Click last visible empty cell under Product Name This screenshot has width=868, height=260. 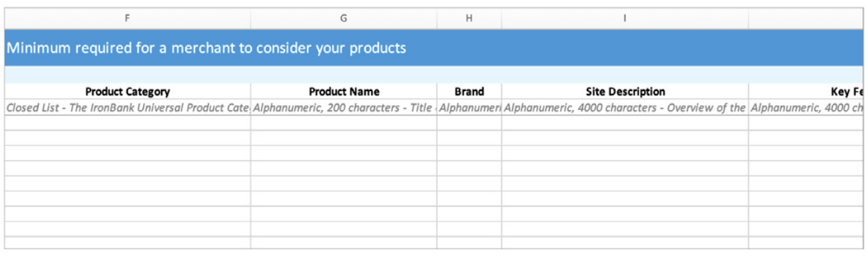(343, 243)
